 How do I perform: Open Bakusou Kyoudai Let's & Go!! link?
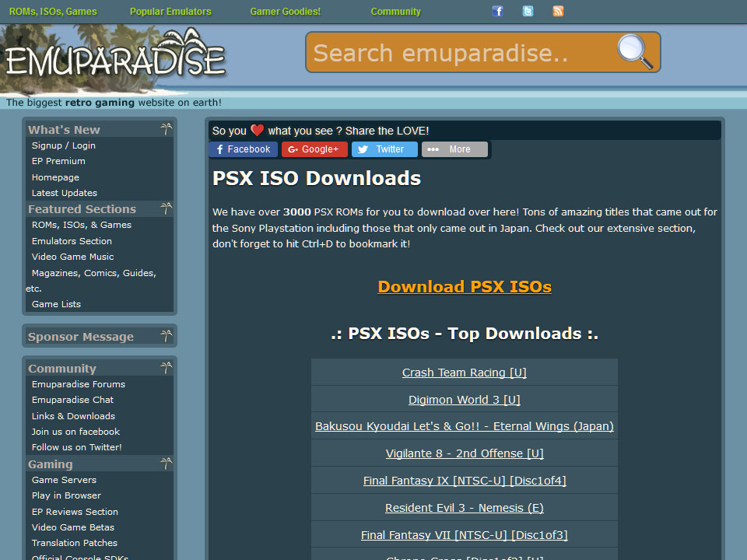pyautogui.click(x=465, y=426)
